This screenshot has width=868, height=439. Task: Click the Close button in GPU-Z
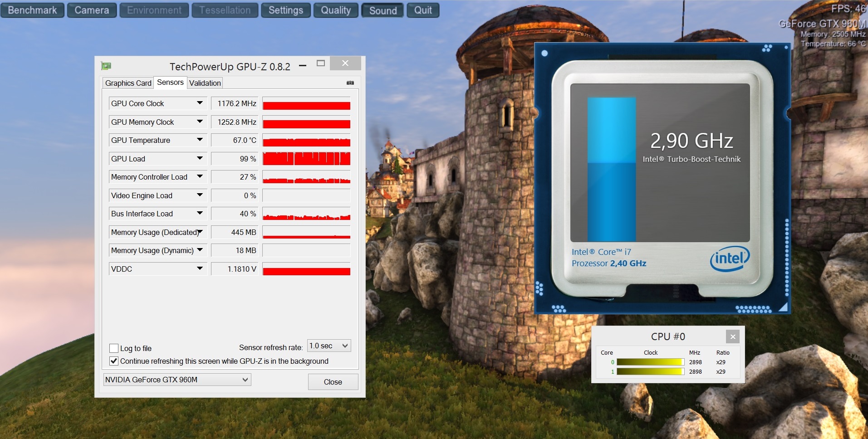333,382
